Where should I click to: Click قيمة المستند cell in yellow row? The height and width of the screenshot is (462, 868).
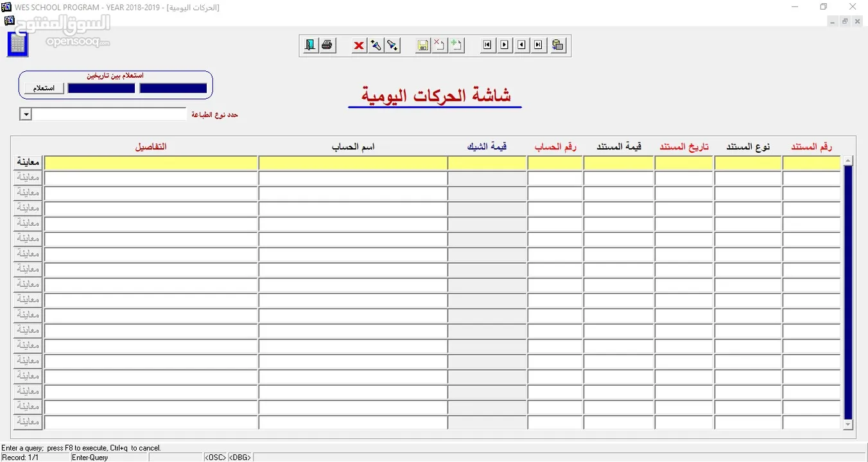pos(619,163)
